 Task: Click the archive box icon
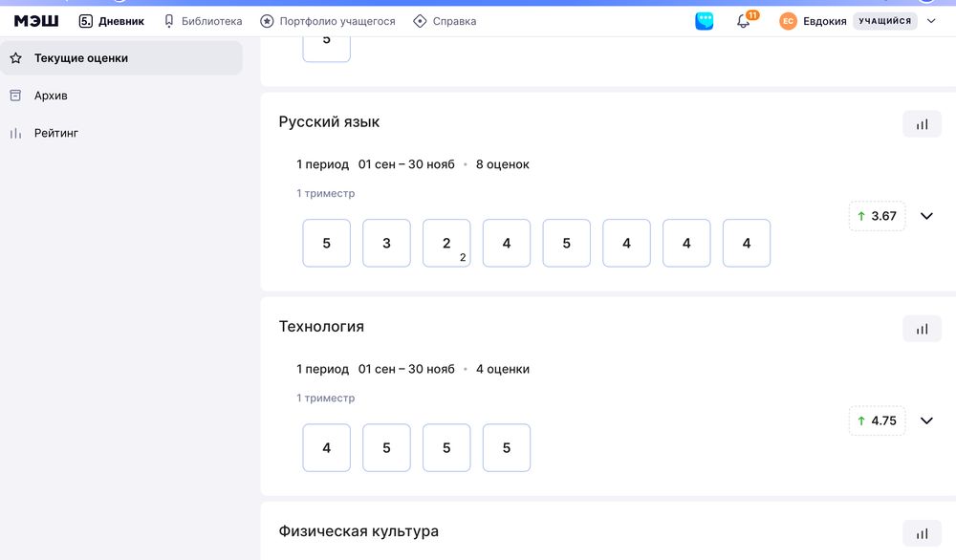click(x=16, y=96)
